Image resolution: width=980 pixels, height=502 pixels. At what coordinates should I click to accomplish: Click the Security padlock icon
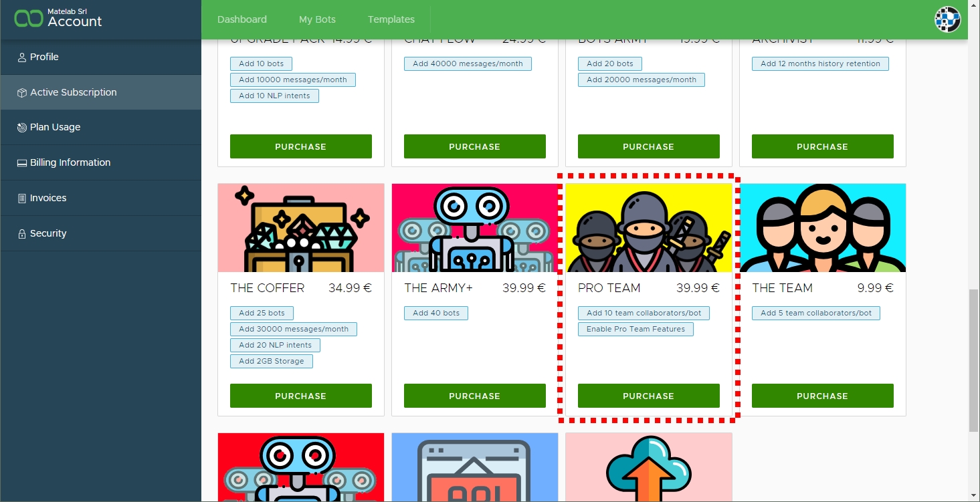[x=22, y=234]
